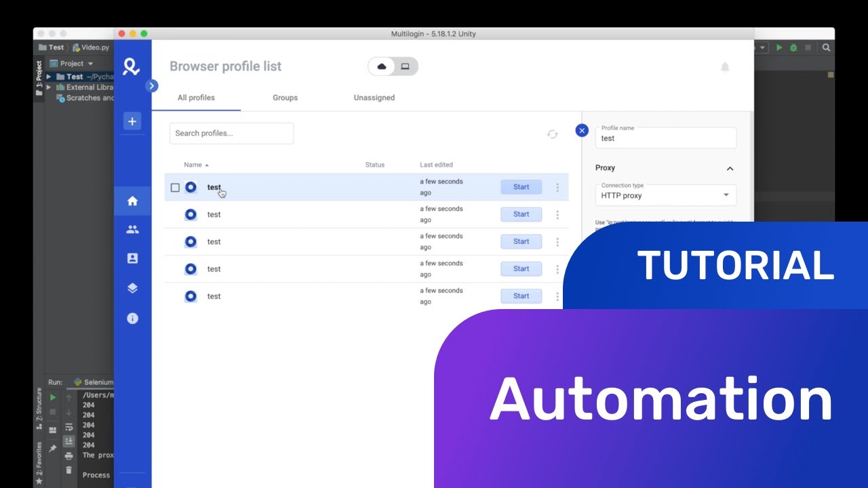Switch to the Groups tab
The width and height of the screenshot is (868, 488).
285,98
